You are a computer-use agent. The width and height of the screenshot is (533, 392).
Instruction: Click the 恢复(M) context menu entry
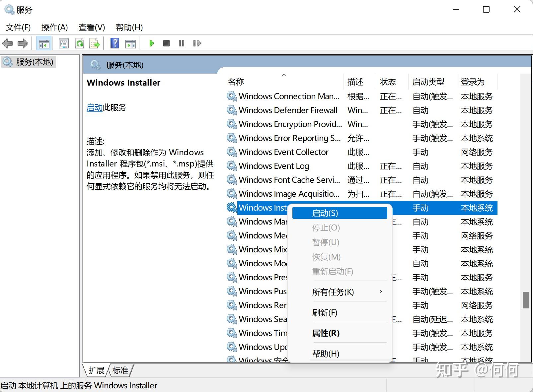340,257
